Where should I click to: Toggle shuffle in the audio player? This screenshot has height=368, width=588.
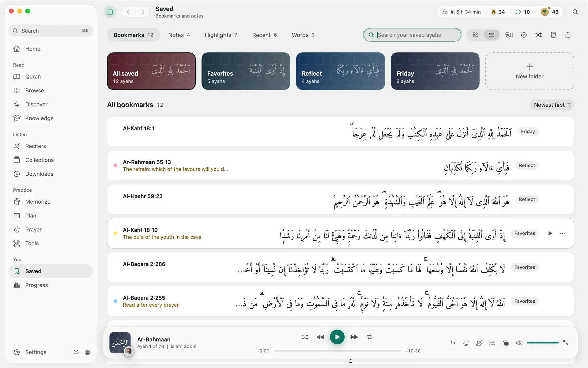tap(305, 337)
